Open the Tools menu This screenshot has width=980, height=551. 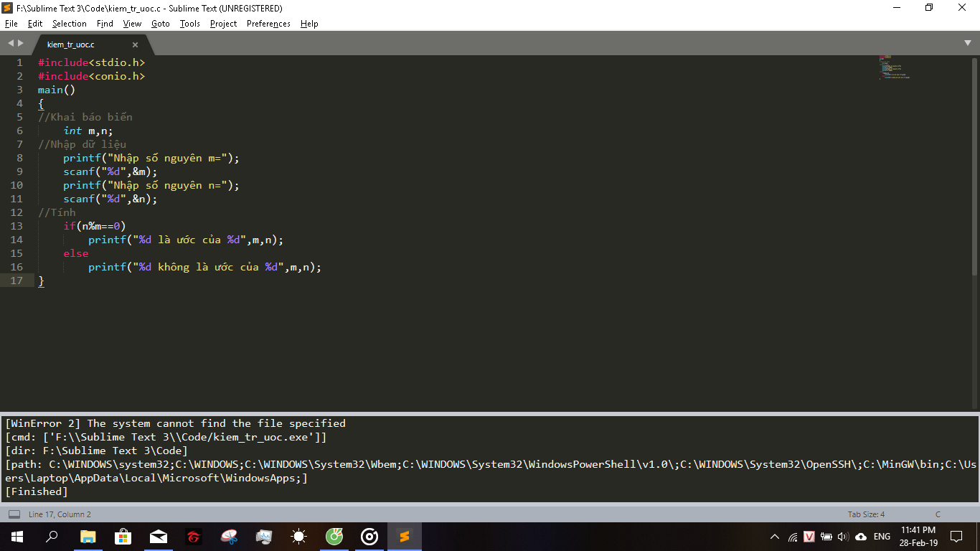pos(189,24)
